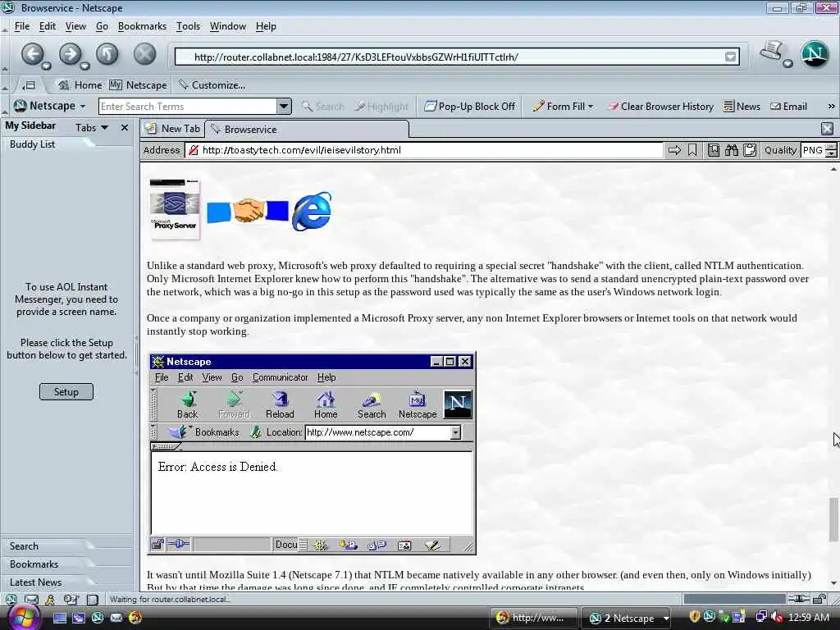
Task: Click the Show Desktop quick launch icon
Action: click(x=59, y=619)
